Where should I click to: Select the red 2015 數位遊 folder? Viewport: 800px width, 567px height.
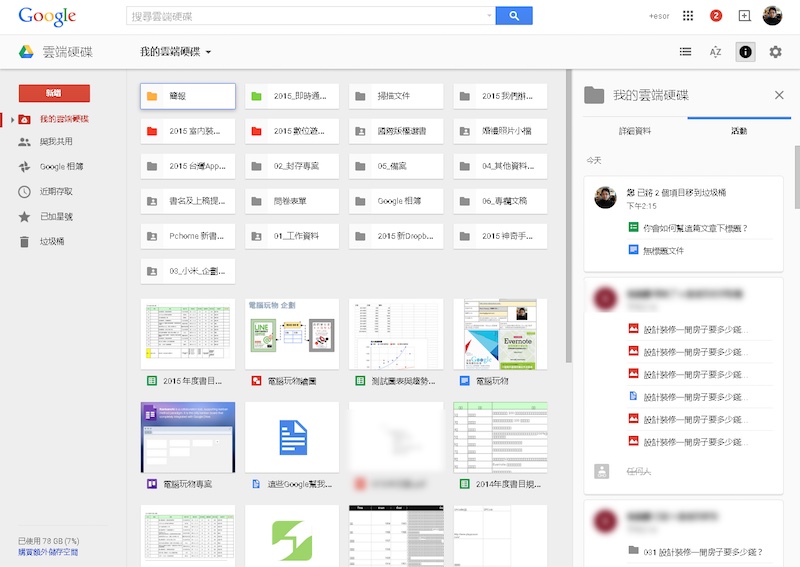(292, 131)
